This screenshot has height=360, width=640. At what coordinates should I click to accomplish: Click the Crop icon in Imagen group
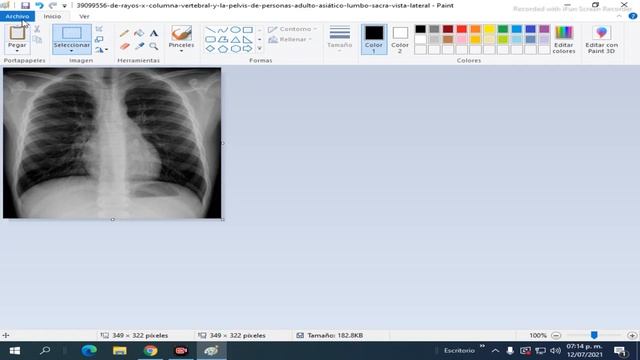[99, 29]
